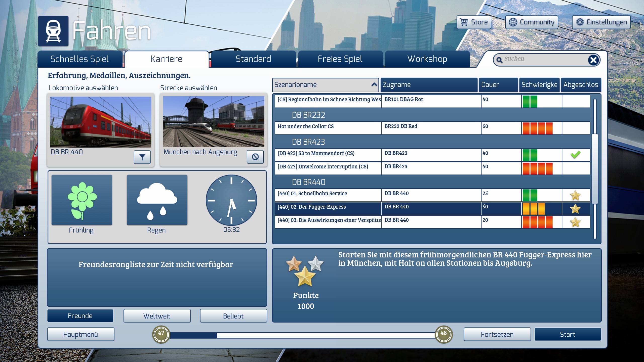
Task: Clear search with the X icon
Action: [x=593, y=60]
